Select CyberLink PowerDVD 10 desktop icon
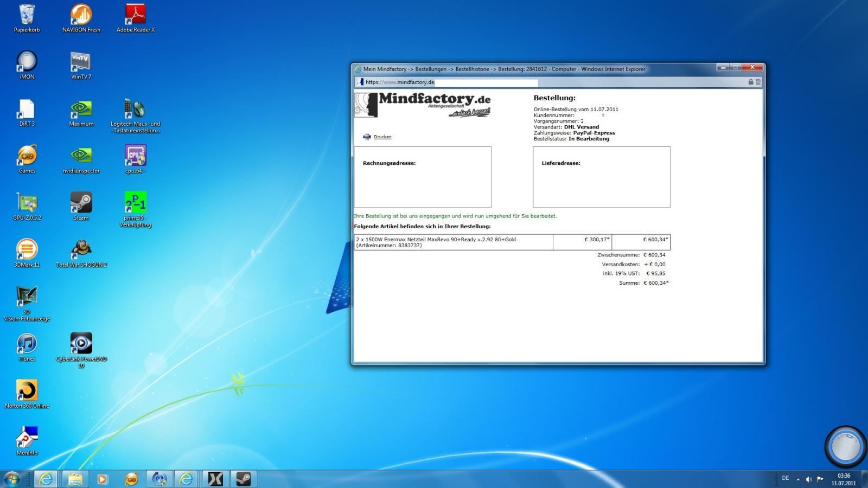The height and width of the screenshot is (488, 868). click(x=81, y=350)
